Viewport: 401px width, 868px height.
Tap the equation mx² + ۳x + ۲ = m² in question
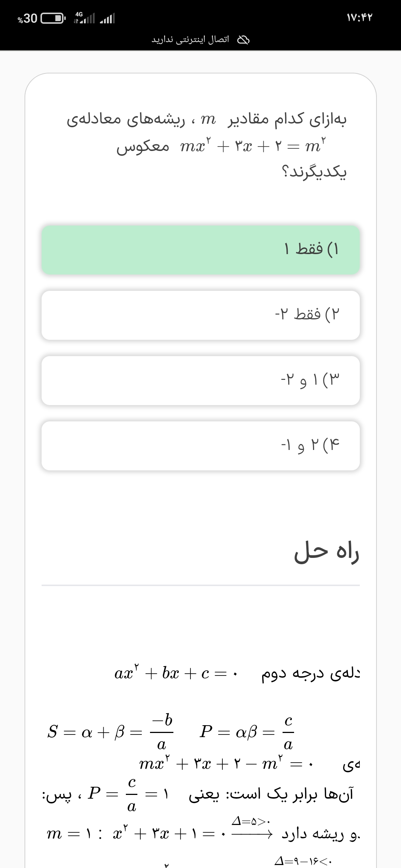tap(252, 146)
